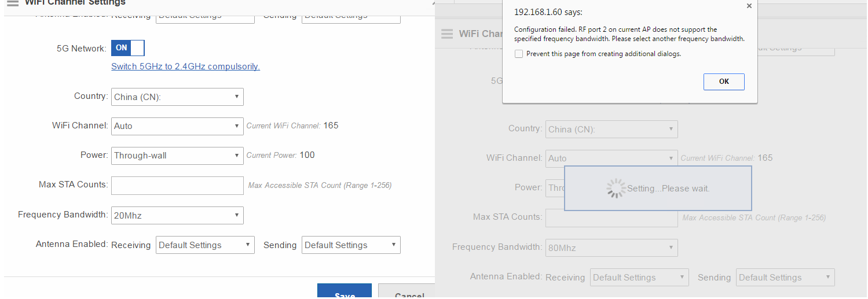Toggle the 5G Network ON switch

click(128, 48)
